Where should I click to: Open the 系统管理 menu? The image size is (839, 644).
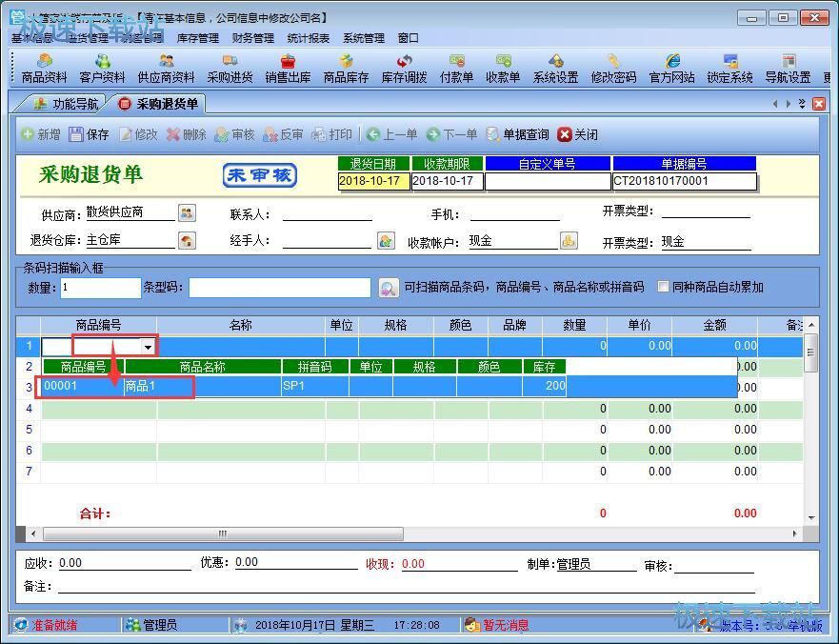point(364,38)
